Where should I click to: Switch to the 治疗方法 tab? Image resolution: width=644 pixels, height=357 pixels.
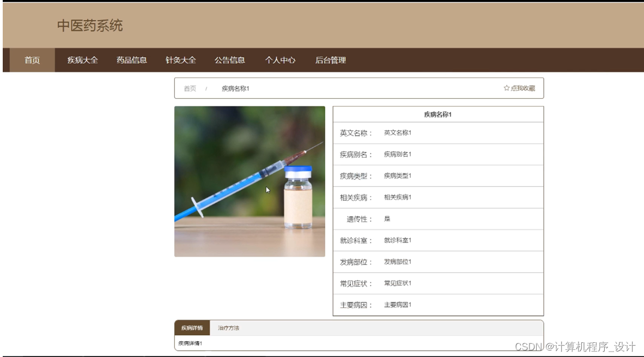pyautogui.click(x=228, y=328)
